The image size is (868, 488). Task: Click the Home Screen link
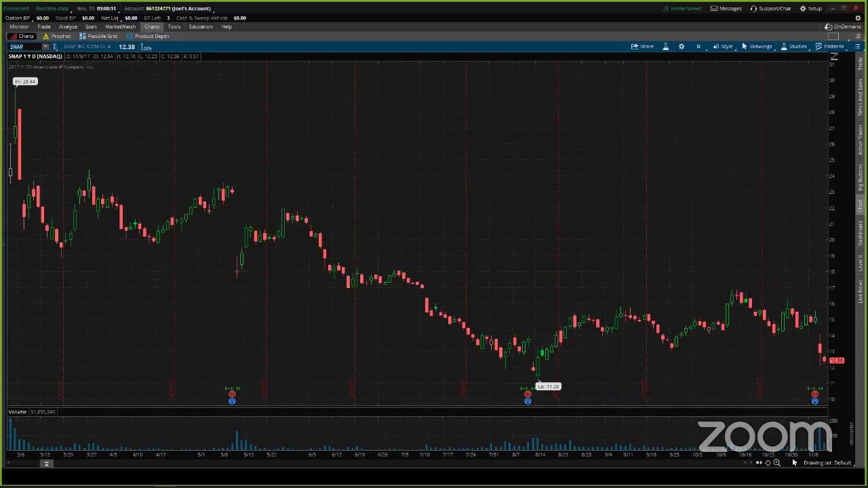(x=682, y=8)
